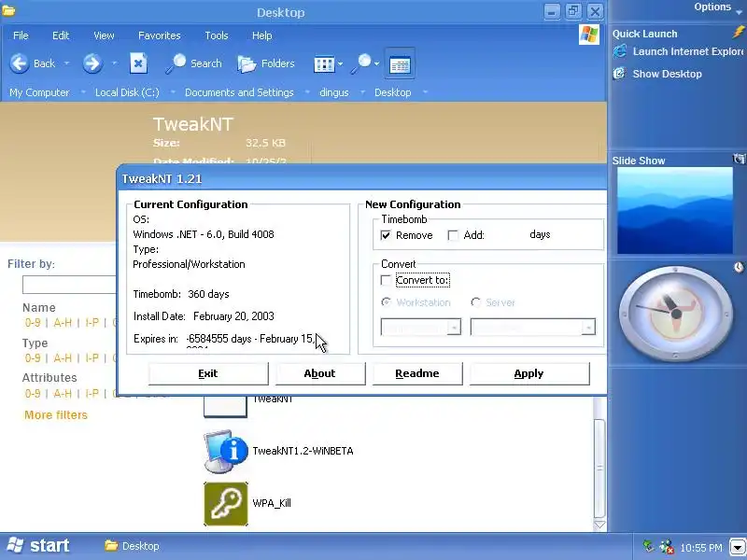Click the 10:55 PM taskbar clock

coord(701,548)
